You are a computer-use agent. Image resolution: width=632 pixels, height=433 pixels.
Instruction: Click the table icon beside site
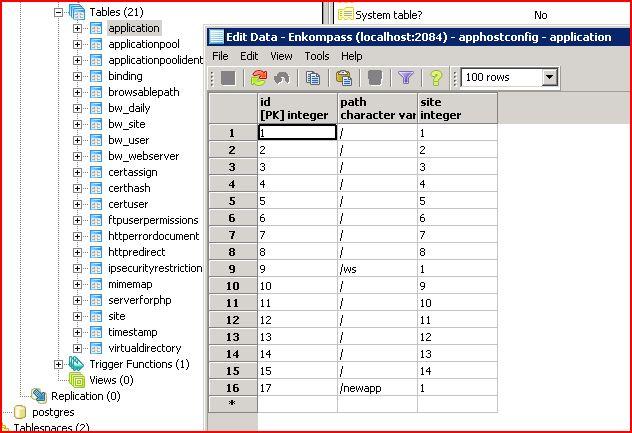pyautogui.click(x=96, y=316)
